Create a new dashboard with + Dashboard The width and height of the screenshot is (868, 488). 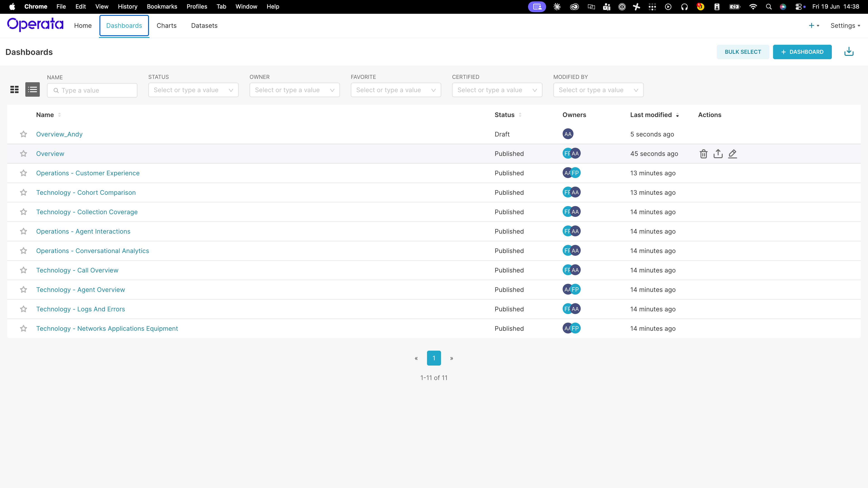click(802, 52)
